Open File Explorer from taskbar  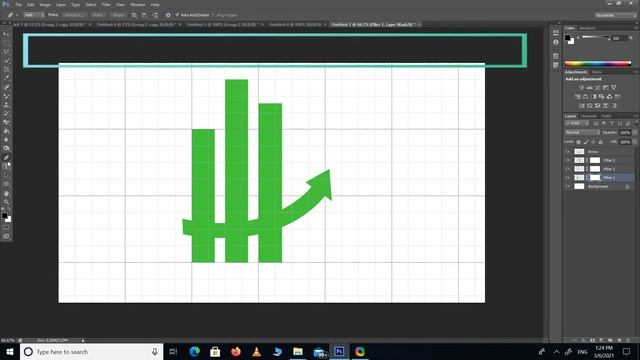point(298,351)
